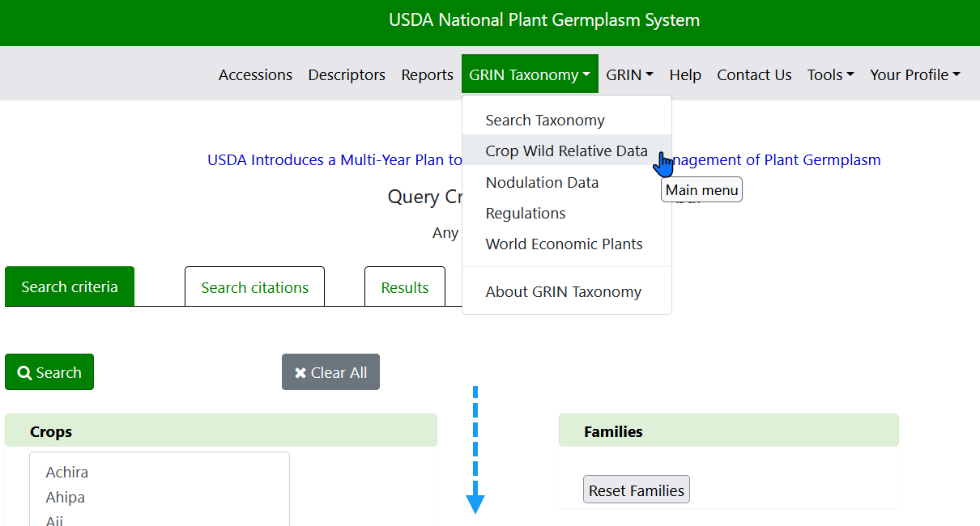The image size is (980, 526).
Task: Open the Descriptors page
Action: 347,74
